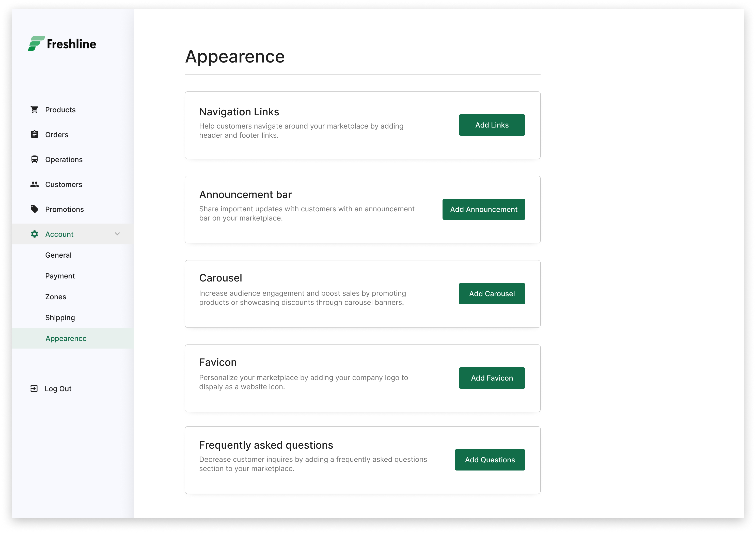Click the Add Favicon button
The width and height of the screenshot is (756, 533).
point(492,378)
